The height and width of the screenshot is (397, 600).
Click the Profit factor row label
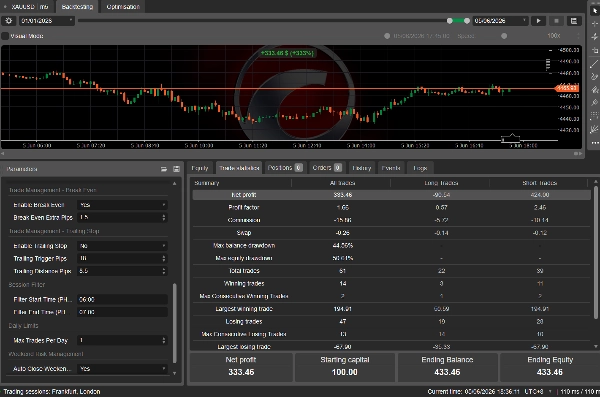244,207
